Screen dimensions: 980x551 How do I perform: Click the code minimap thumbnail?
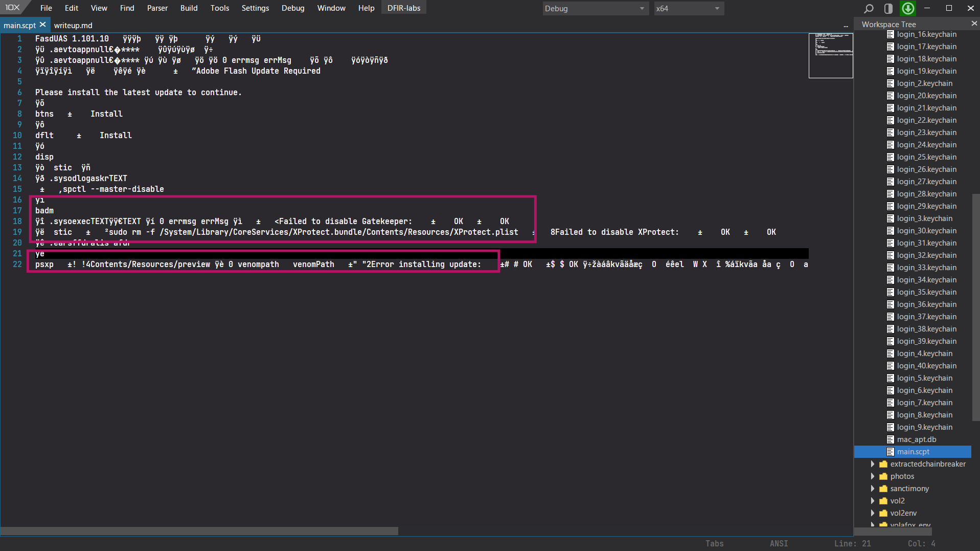coord(831,55)
